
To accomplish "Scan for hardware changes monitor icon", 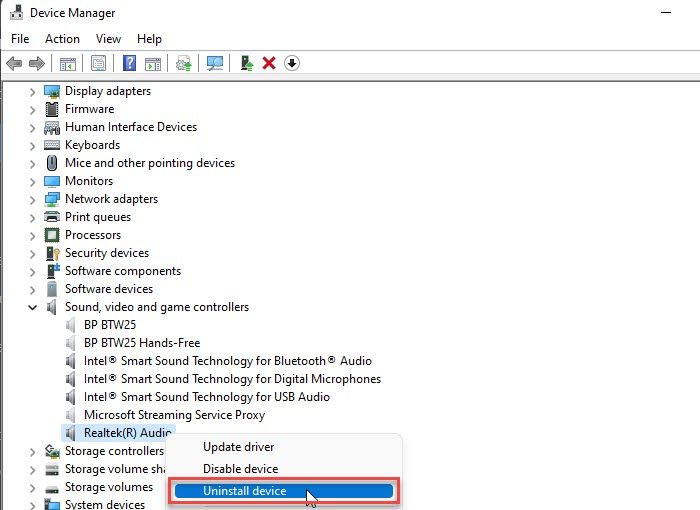I will [215, 63].
